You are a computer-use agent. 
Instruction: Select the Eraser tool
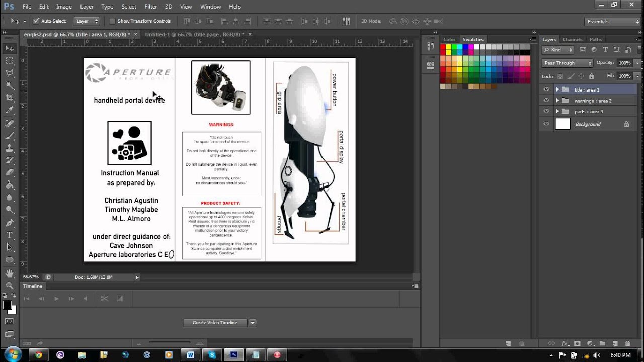click(10, 173)
